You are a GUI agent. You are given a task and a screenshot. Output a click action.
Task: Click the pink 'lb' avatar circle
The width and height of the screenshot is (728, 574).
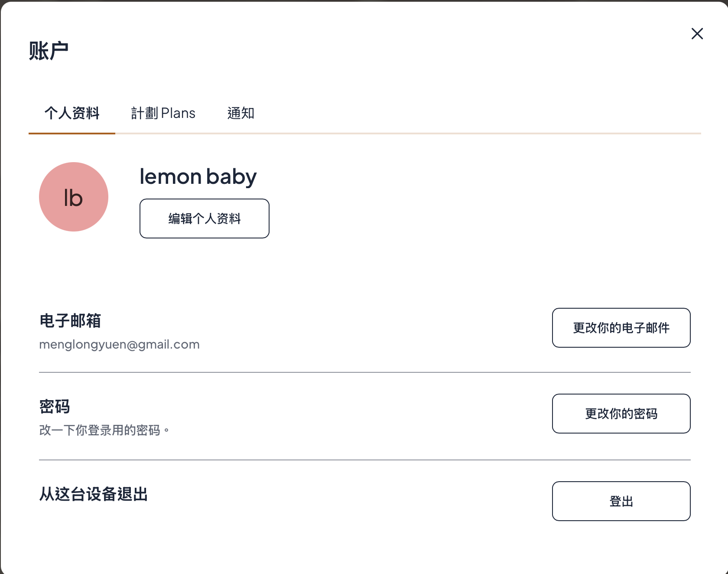click(x=74, y=197)
